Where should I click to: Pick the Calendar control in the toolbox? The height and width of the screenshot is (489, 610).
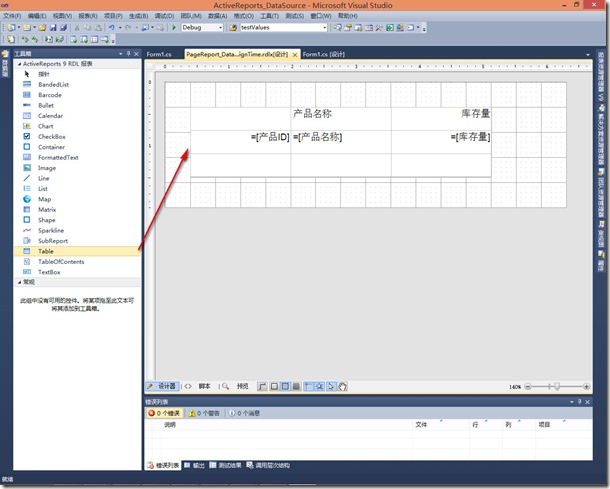point(77,116)
